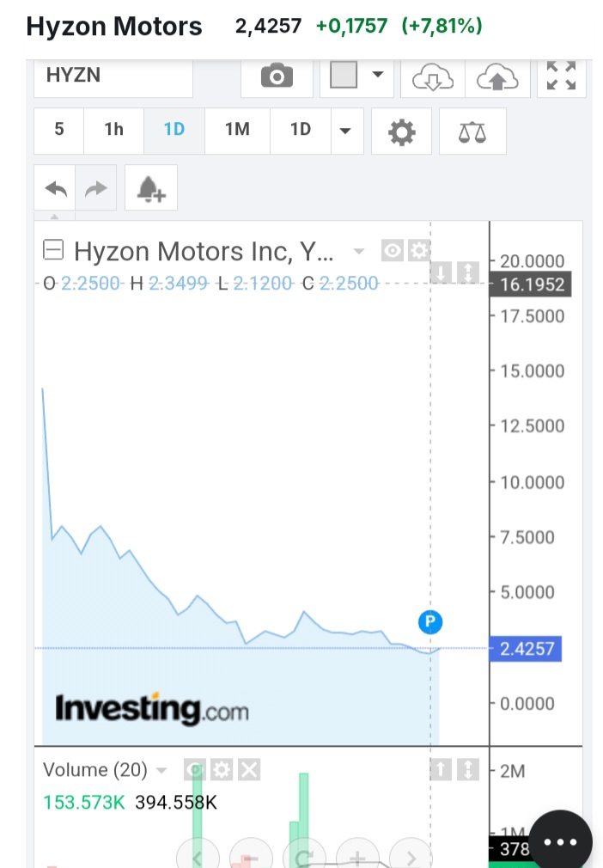Enter fullscreen chart mode

click(x=561, y=76)
